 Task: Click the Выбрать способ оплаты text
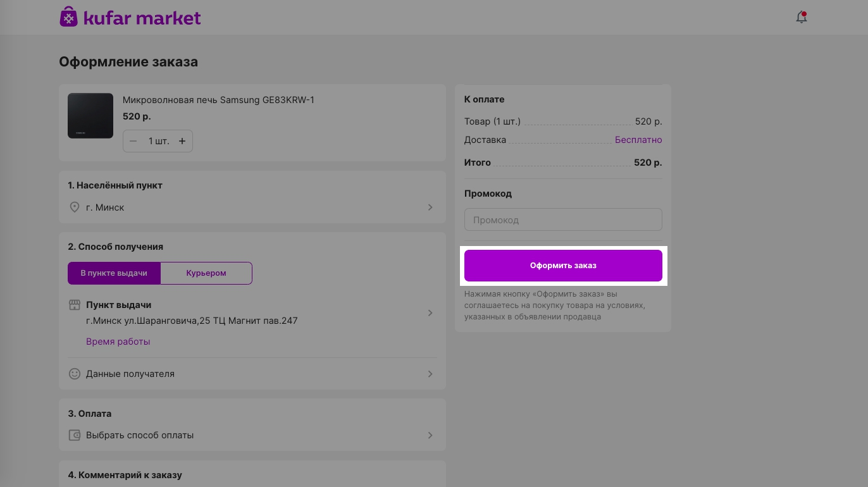(140, 435)
